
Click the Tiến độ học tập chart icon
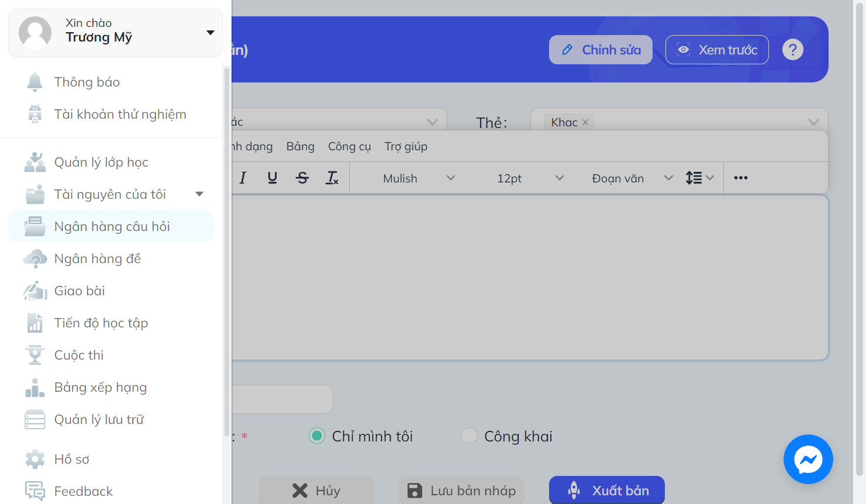[x=35, y=323]
